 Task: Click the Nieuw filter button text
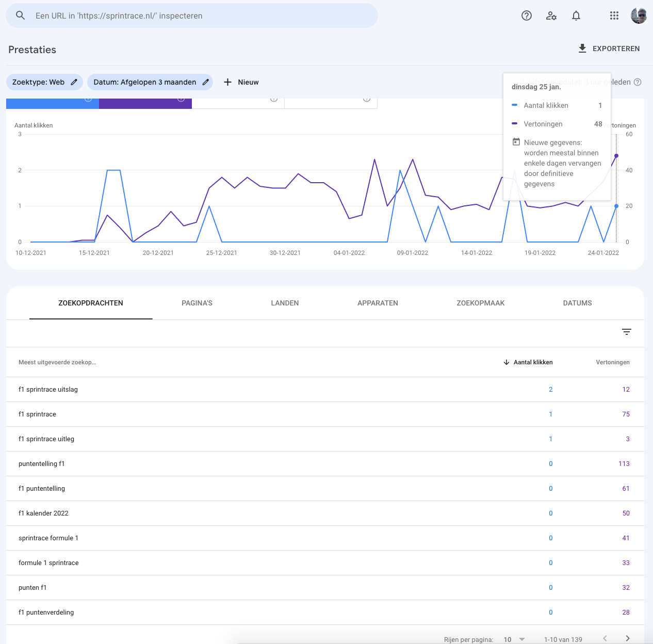pos(248,82)
